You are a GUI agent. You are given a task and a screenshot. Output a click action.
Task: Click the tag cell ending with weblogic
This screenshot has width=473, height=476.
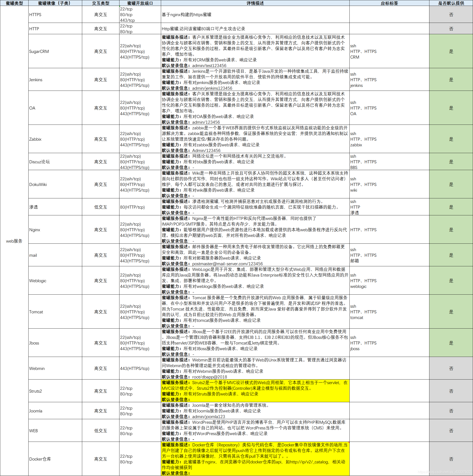[389, 281]
